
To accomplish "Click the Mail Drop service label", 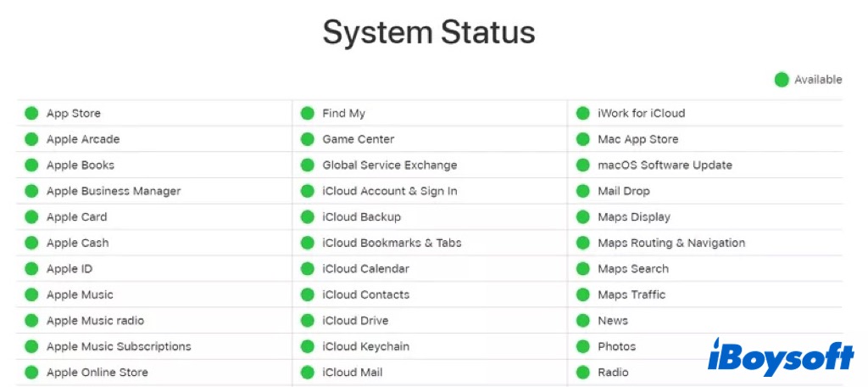I will click(624, 191).
